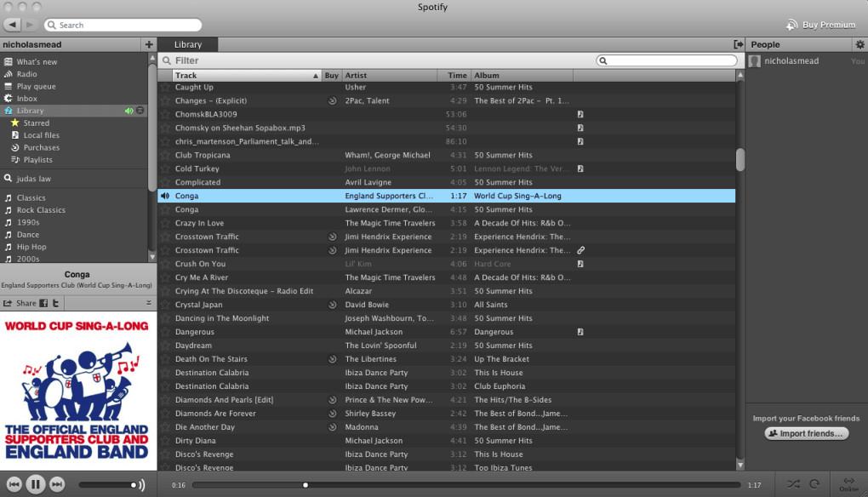Add new playlist with plus icon

pyautogui.click(x=149, y=44)
